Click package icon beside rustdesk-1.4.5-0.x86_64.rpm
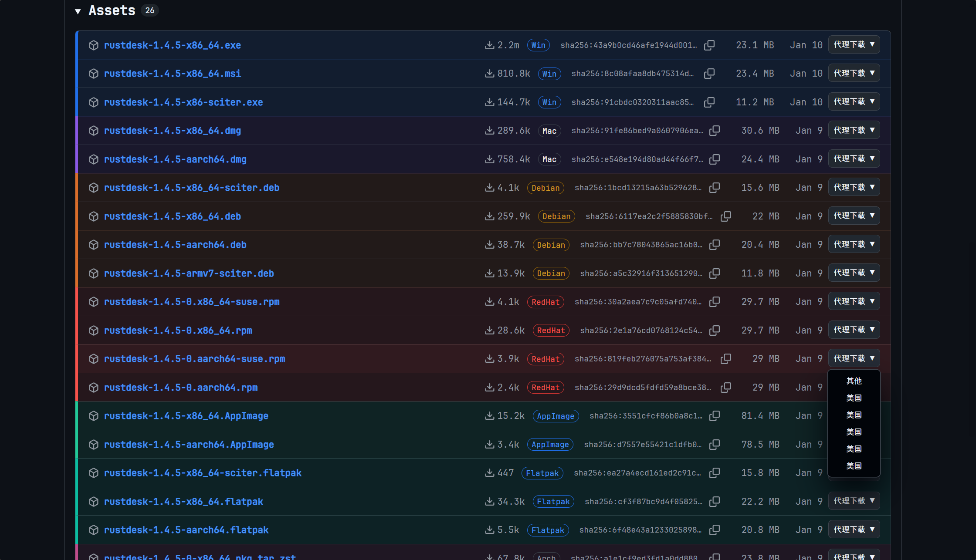Viewport: 976px width, 560px height. click(94, 331)
